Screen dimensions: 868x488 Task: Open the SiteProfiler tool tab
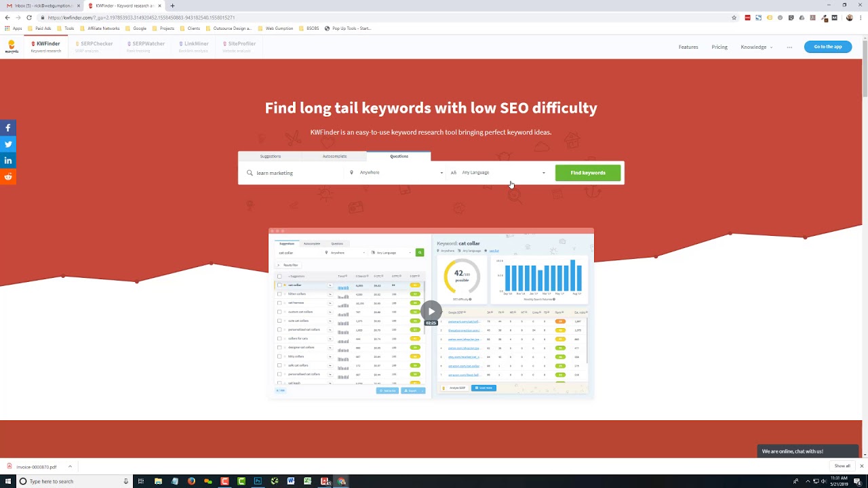239,46
